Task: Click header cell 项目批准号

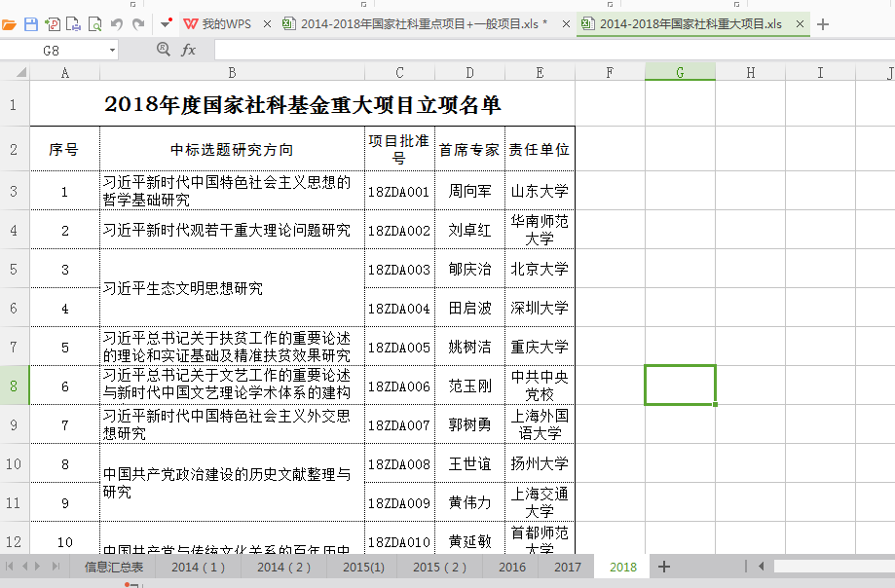Action: 399,149
